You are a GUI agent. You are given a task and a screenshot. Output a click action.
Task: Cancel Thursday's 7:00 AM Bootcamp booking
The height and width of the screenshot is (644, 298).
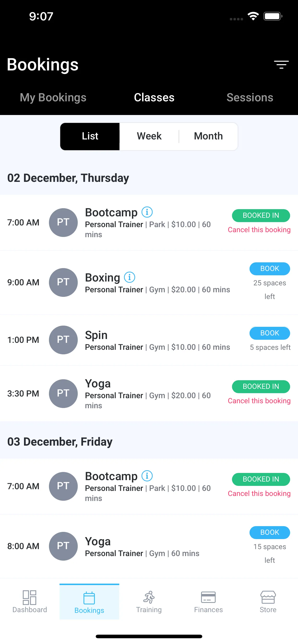point(259,230)
